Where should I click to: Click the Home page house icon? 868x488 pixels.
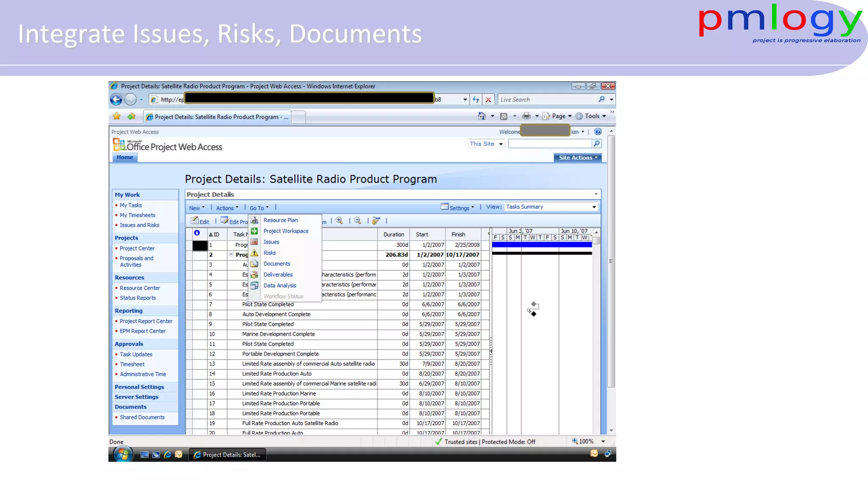point(481,116)
